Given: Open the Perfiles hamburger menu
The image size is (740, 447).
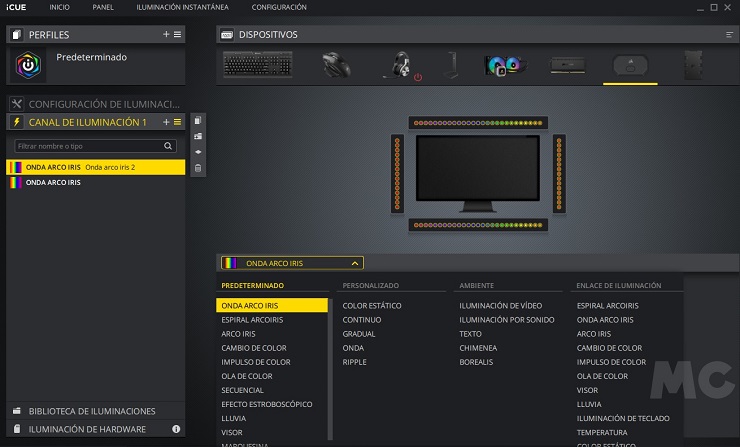Looking at the screenshot, I should pos(178,34).
